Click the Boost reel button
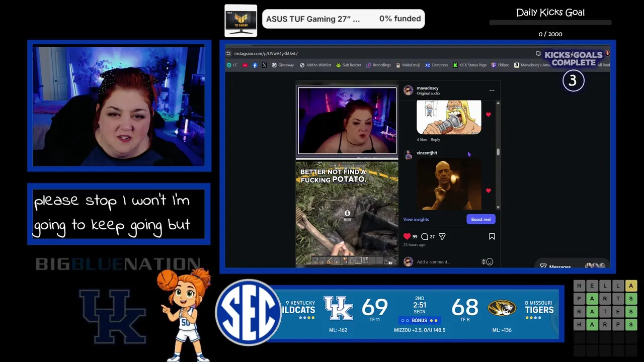Viewport: 644px width, 362px height. click(480, 219)
